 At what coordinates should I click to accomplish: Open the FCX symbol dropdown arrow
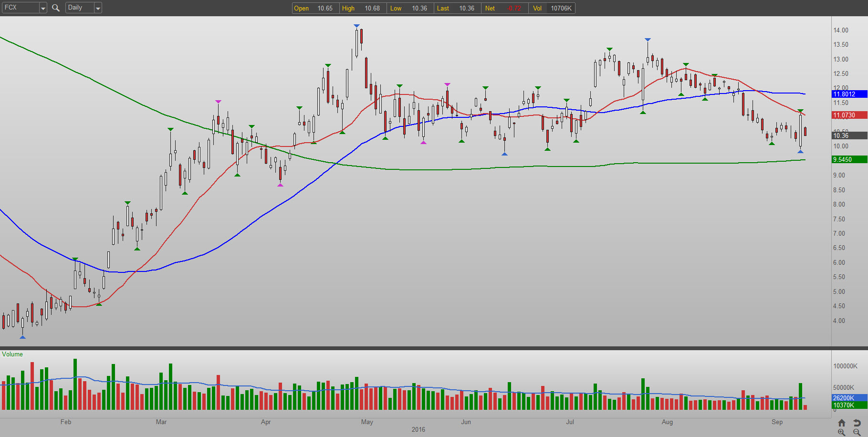(x=43, y=8)
